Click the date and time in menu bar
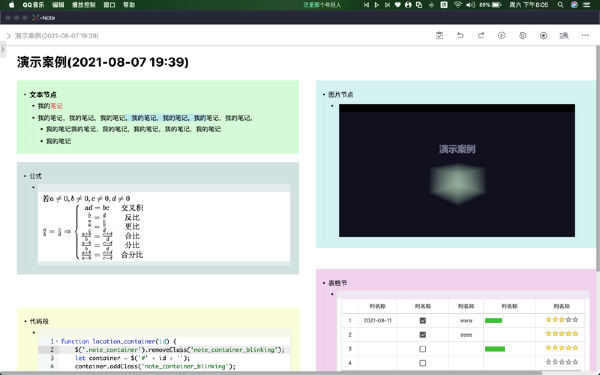This screenshot has height=375, width=600. [528, 5]
